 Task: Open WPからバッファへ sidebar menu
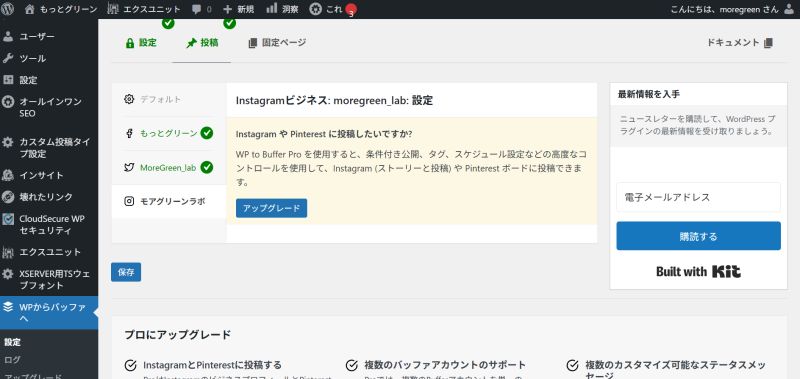pos(49,313)
